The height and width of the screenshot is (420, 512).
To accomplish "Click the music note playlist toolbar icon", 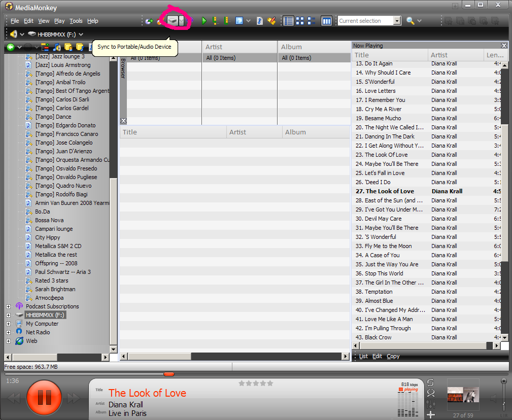I will (57, 47).
